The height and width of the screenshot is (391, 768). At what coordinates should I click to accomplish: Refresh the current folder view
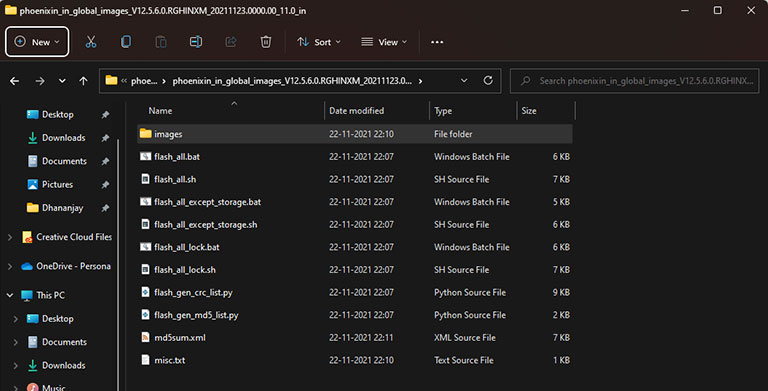click(488, 80)
